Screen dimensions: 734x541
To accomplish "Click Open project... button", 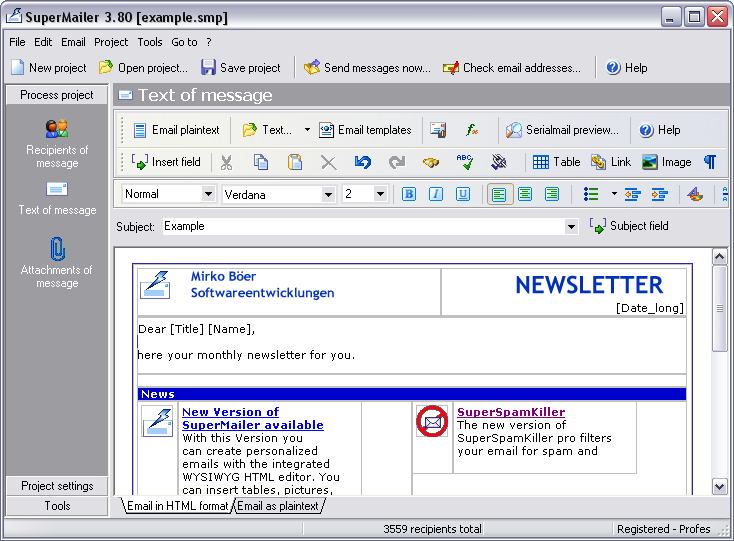I will pos(143,68).
